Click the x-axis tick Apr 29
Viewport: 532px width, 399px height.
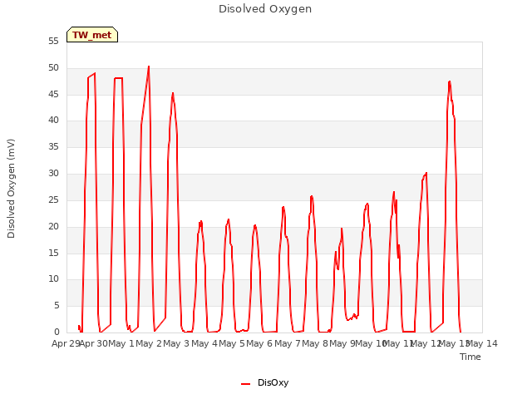point(66,344)
